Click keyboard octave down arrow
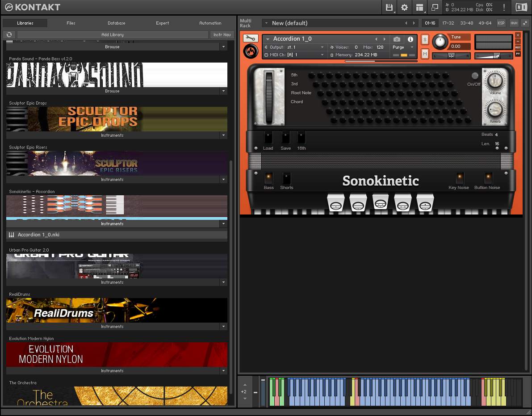The image size is (532, 416). (245, 399)
